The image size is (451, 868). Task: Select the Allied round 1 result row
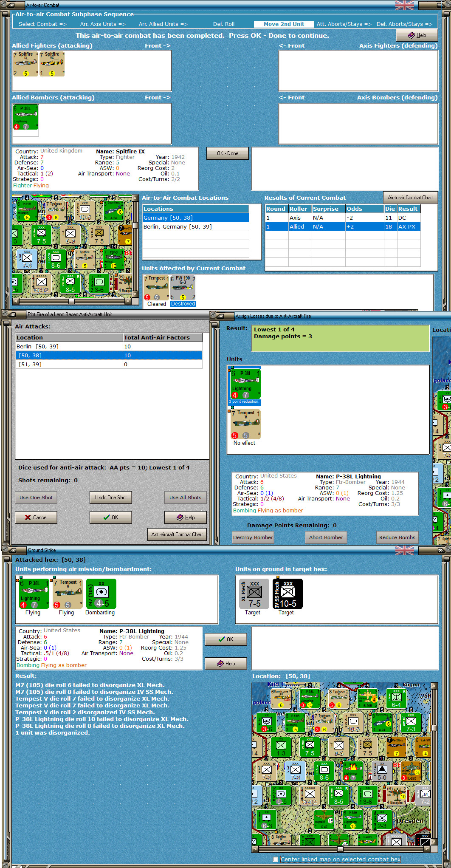(343, 226)
